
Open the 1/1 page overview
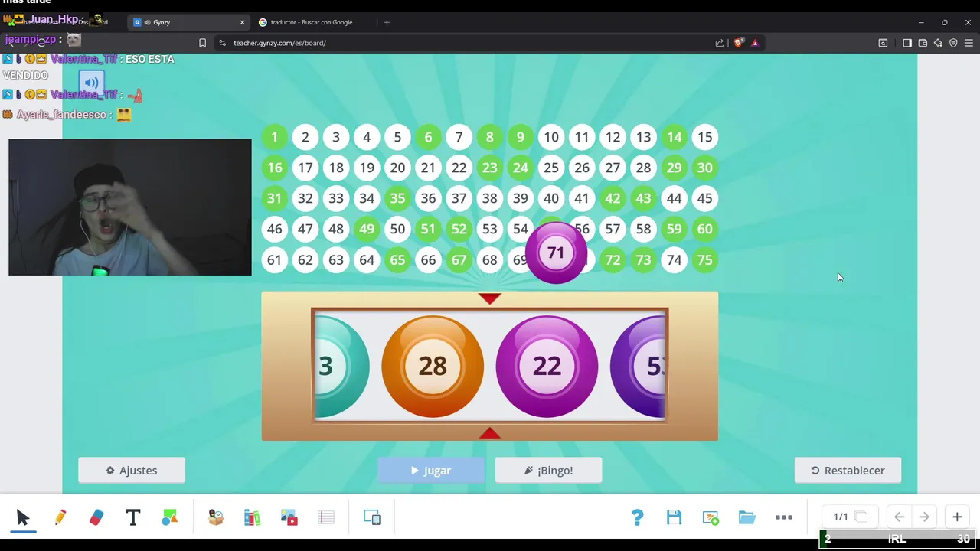(850, 517)
